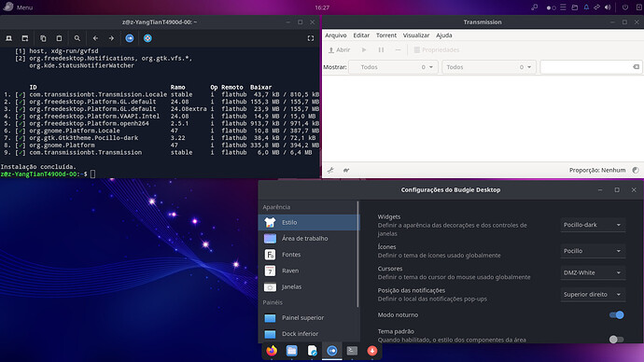
Task: Expand first Todos filter dropdown in Transmission
Action: click(x=393, y=67)
